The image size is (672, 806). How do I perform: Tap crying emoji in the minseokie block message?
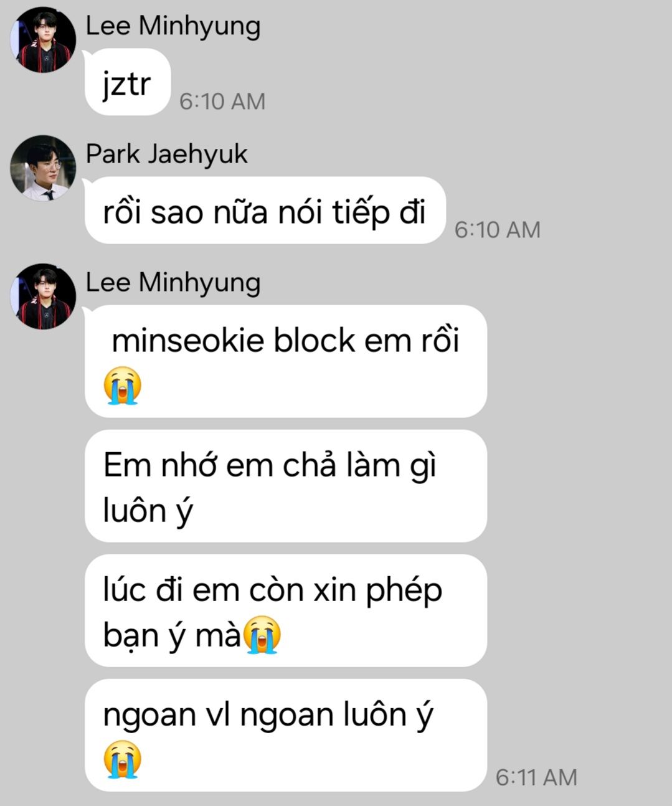coord(123,386)
